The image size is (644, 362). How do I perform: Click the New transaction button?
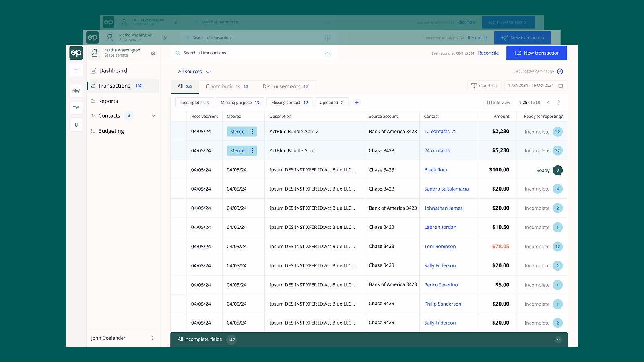coord(536,53)
